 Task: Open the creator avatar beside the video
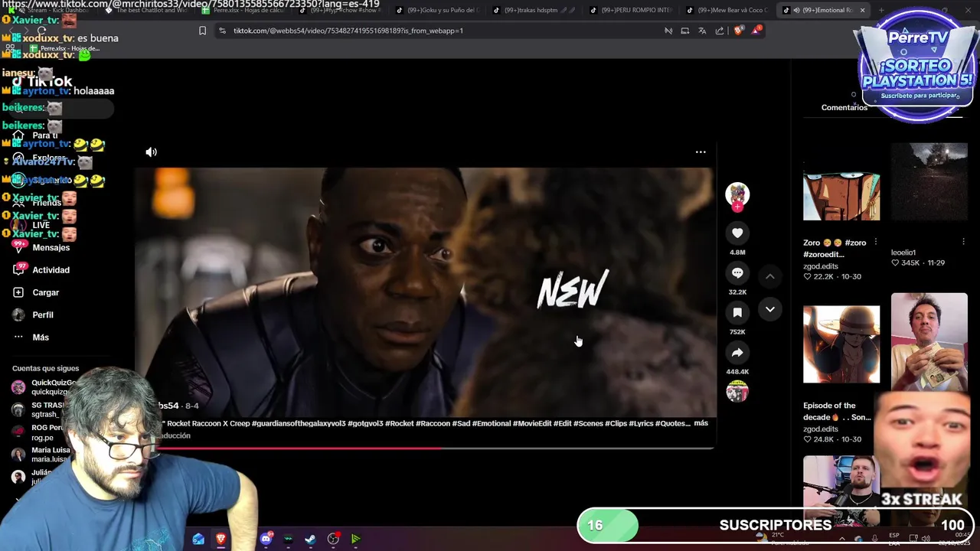click(x=737, y=194)
